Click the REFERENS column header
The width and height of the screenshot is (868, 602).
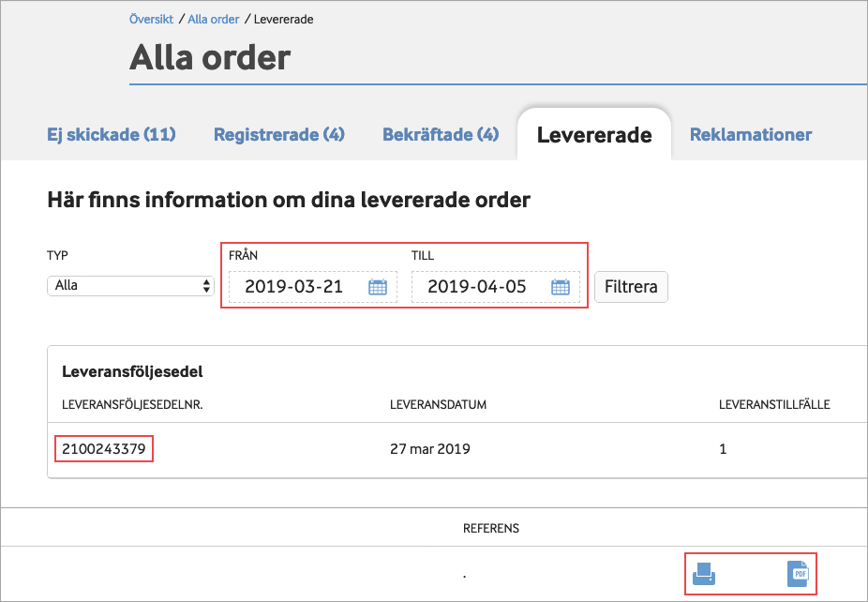coord(491,528)
